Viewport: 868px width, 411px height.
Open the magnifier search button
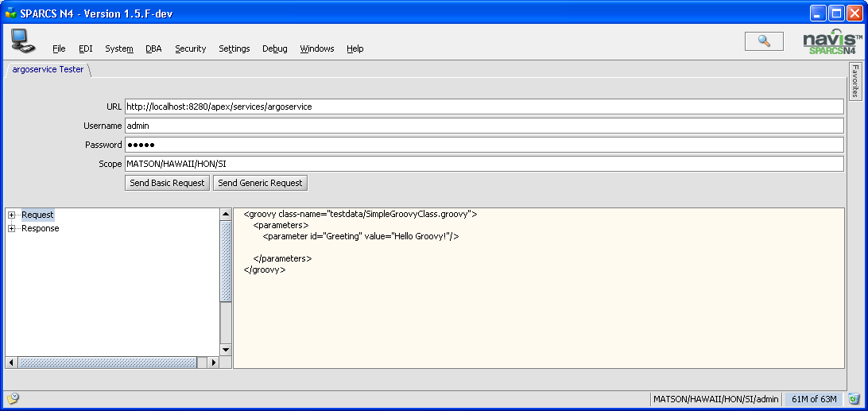(x=764, y=41)
